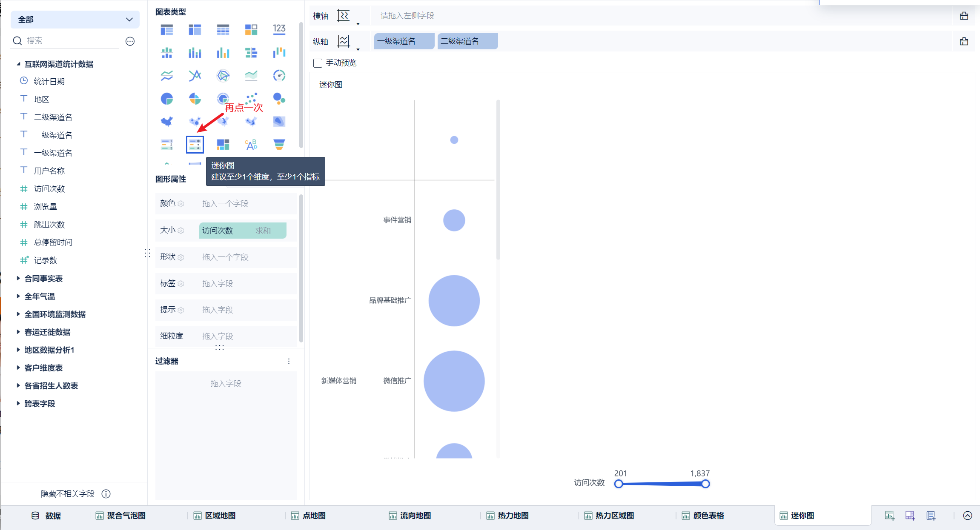Select the KPI 123 indicator card icon

coord(279,29)
